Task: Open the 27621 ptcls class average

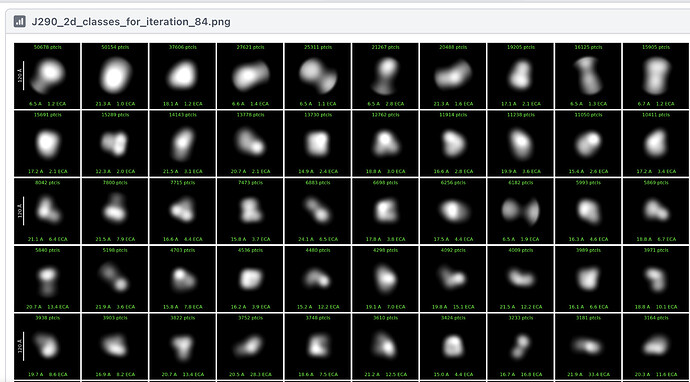Action: point(250,76)
